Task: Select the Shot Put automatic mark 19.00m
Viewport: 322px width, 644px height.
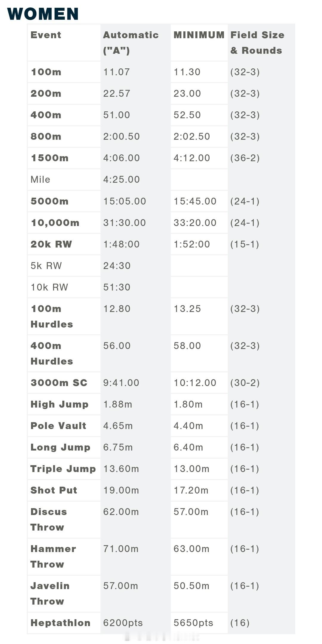Action: click(x=121, y=490)
